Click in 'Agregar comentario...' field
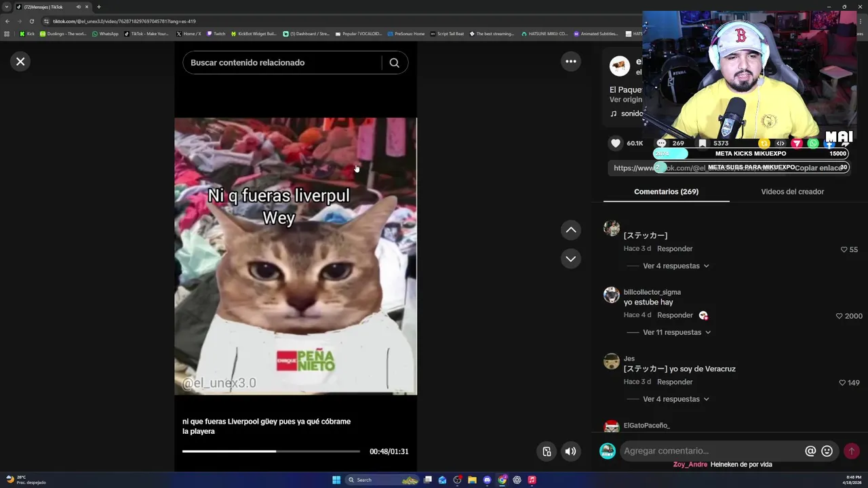 (x=711, y=451)
